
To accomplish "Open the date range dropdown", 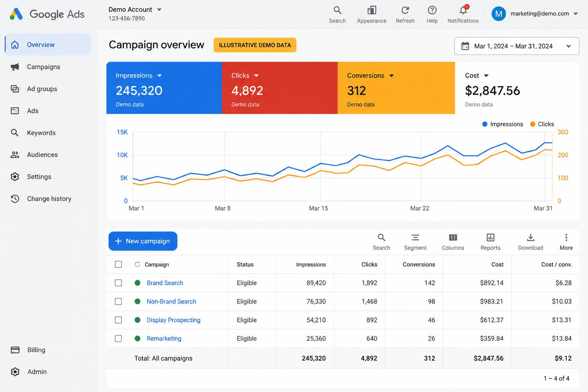I will tap(517, 46).
